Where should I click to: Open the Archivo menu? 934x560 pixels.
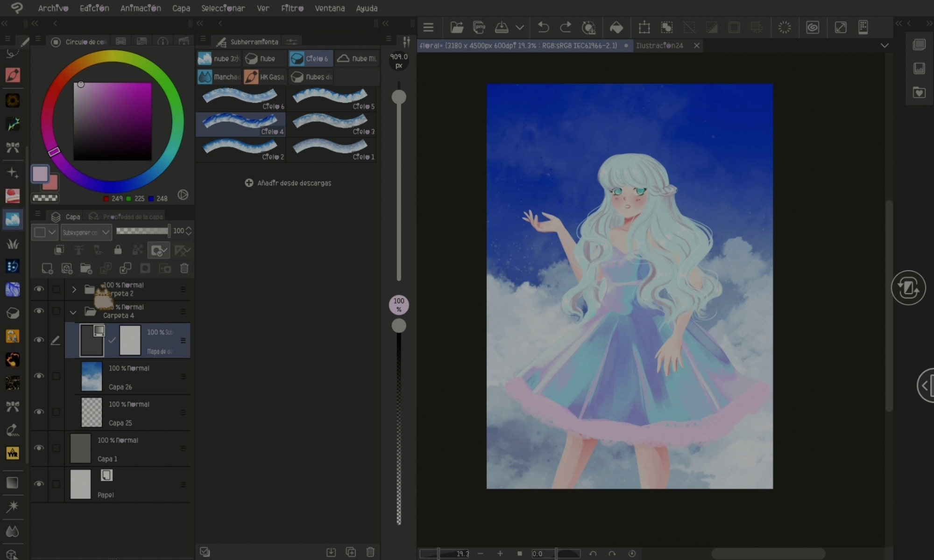click(x=53, y=8)
